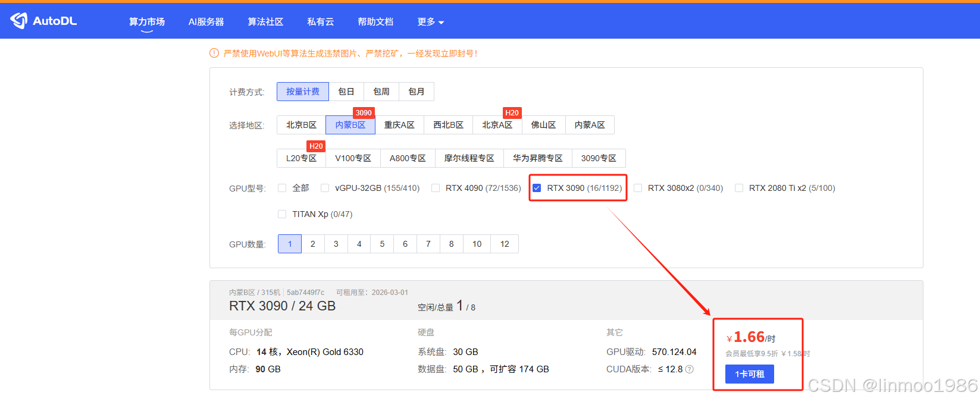Go to 算法社区 nav item
The width and height of the screenshot is (980, 402).
pyautogui.click(x=265, y=22)
